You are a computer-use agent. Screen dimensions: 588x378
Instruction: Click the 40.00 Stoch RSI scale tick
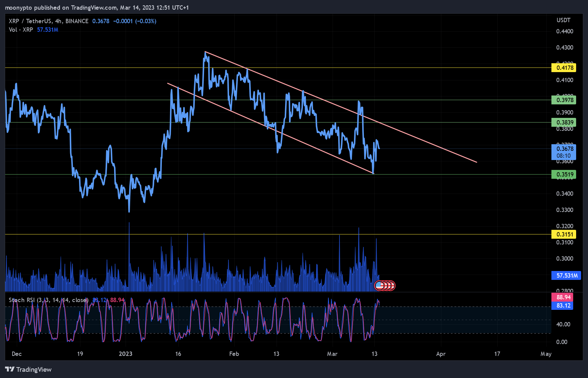pos(563,324)
